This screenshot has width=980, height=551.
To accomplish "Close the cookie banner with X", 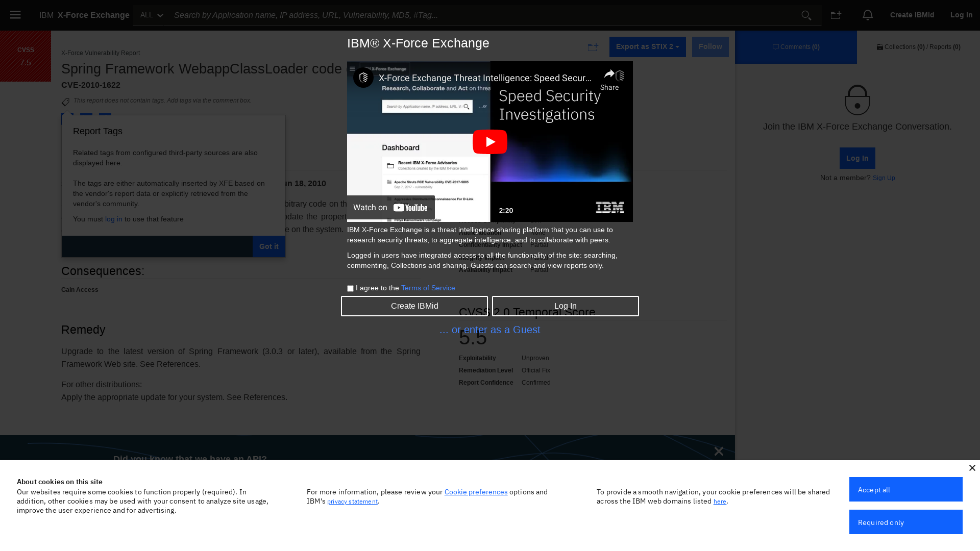I will coord(972,468).
